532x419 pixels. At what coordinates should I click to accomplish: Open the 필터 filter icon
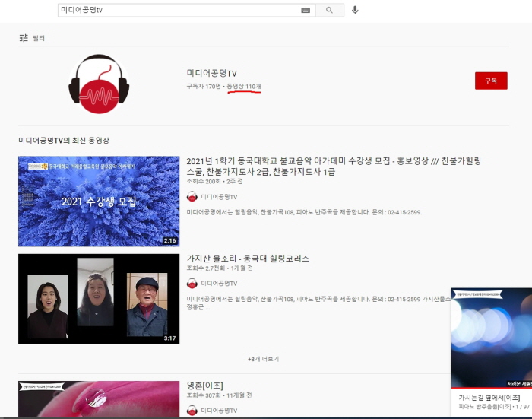(24, 38)
